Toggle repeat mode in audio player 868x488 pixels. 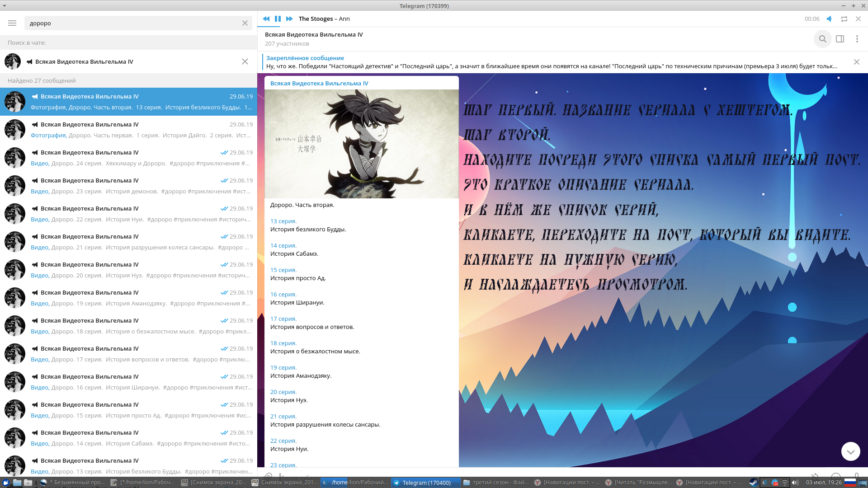point(844,19)
